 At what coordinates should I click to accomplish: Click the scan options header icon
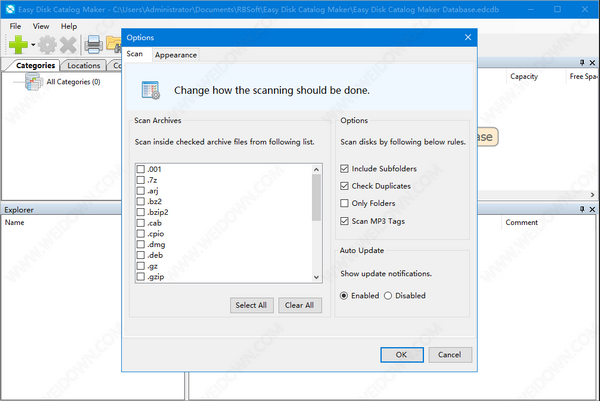point(150,90)
